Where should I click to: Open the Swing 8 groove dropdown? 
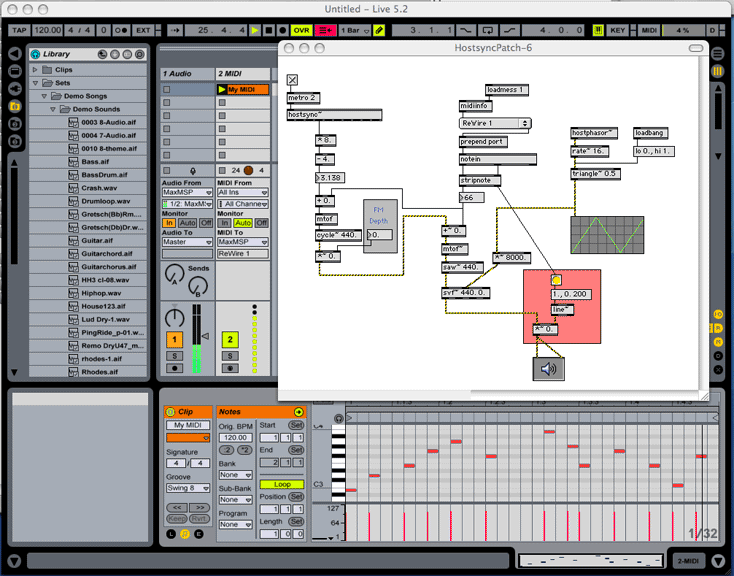(188, 488)
